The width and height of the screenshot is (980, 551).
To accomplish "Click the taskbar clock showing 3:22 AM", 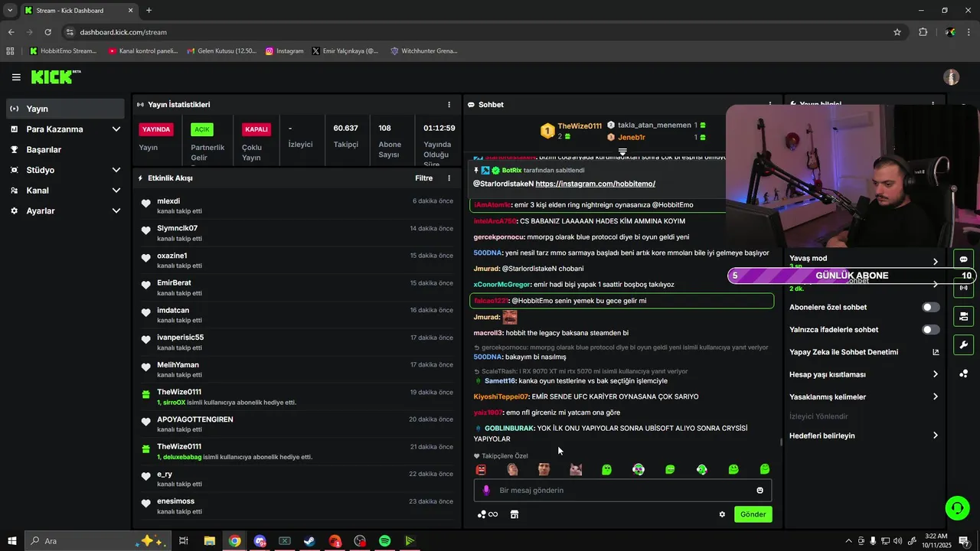I will [x=936, y=540].
